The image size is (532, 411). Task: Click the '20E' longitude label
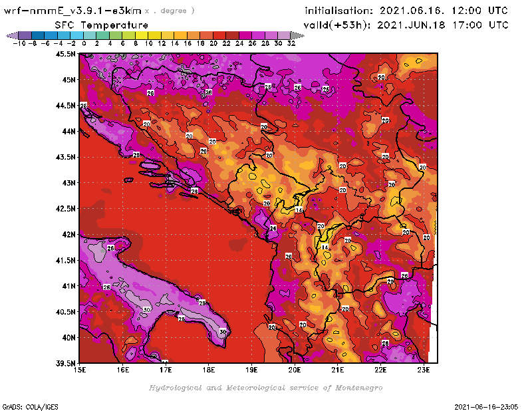coord(295,370)
